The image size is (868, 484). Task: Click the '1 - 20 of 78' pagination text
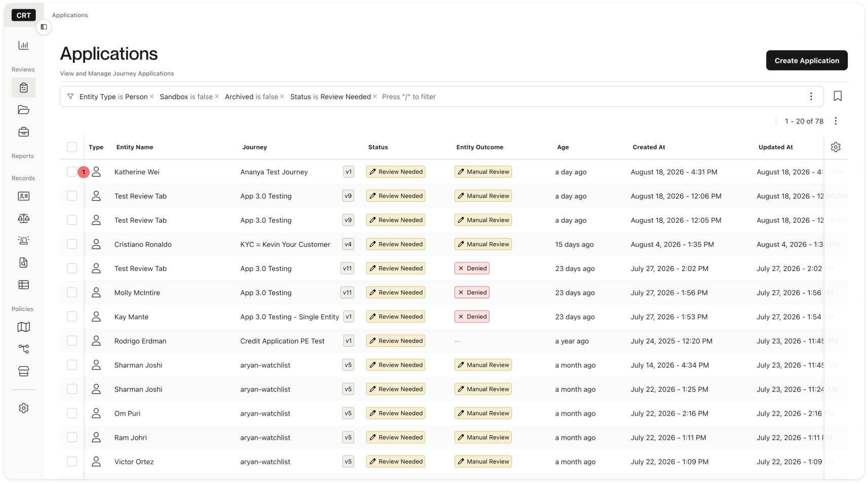[x=804, y=122]
